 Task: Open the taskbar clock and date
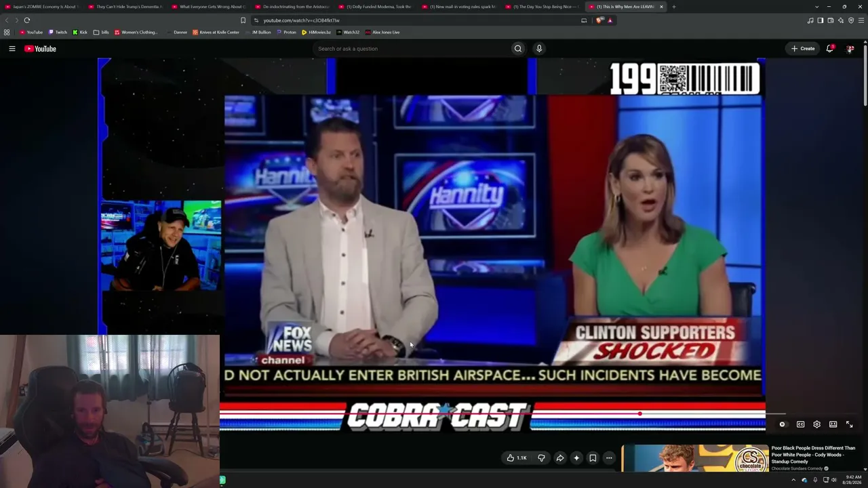(853, 480)
